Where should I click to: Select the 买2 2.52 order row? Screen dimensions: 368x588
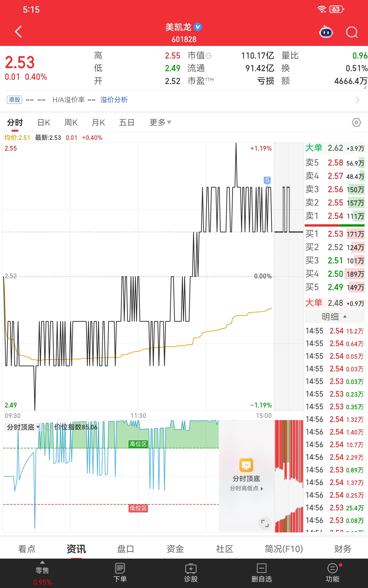click(x=335, y=247)
